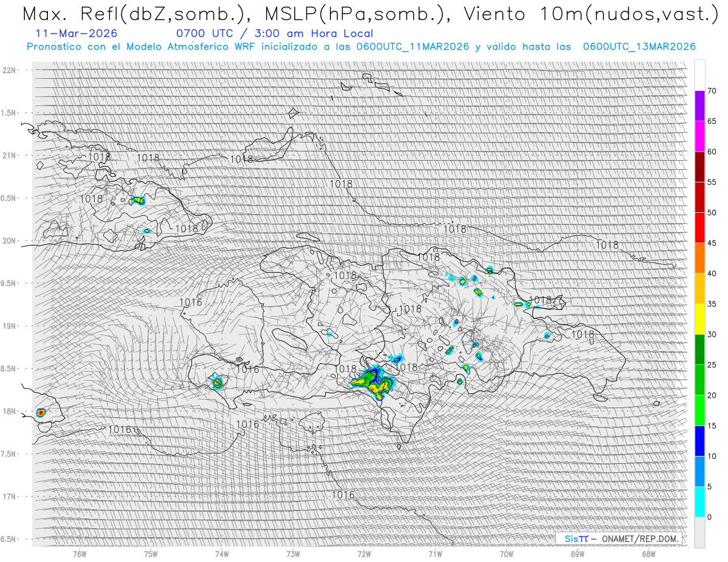728x562 pixels.
Task: Click the "68W" longitude label
Action: [649, 554]
